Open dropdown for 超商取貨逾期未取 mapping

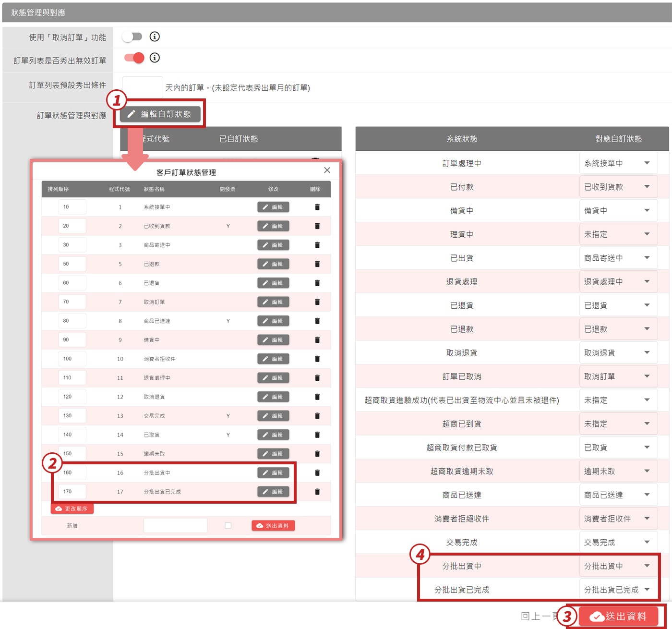tap(618, 471)
